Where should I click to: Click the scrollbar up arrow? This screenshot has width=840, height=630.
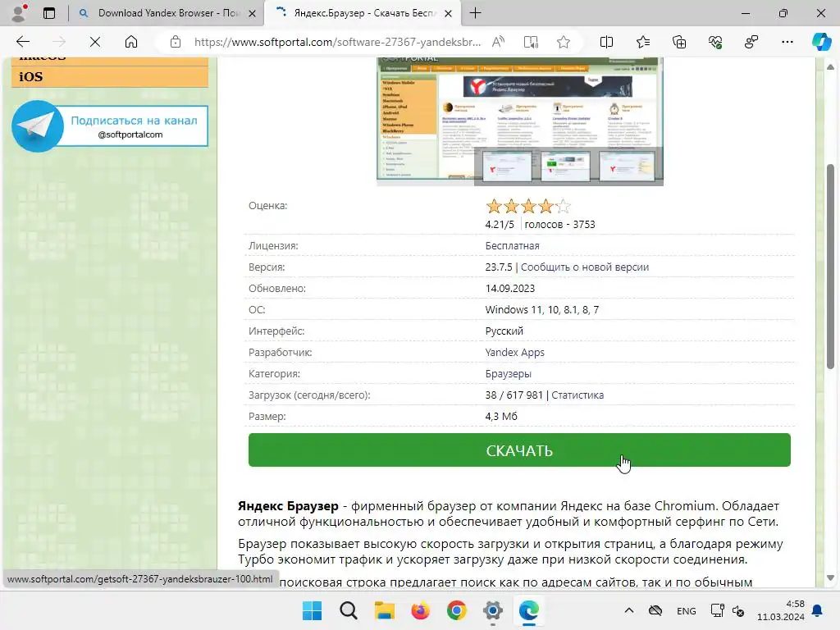point(830,67)
